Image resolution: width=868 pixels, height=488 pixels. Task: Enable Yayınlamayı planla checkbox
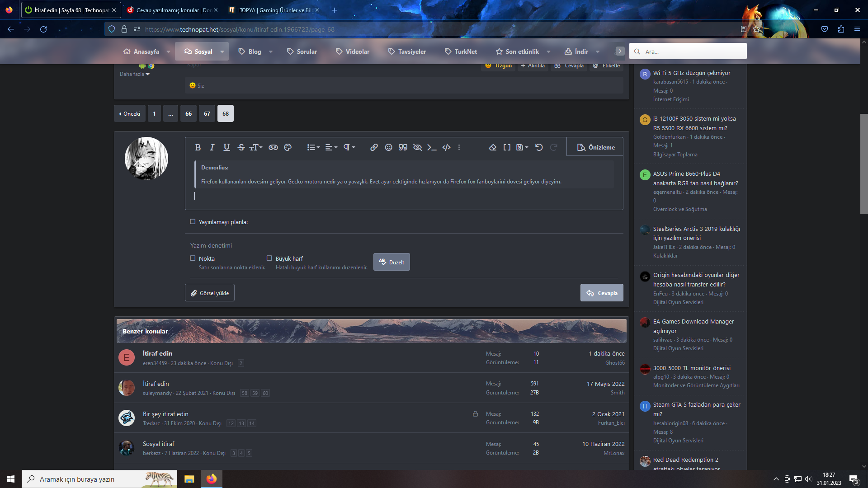pyautogui.click(x=193, y=222)
